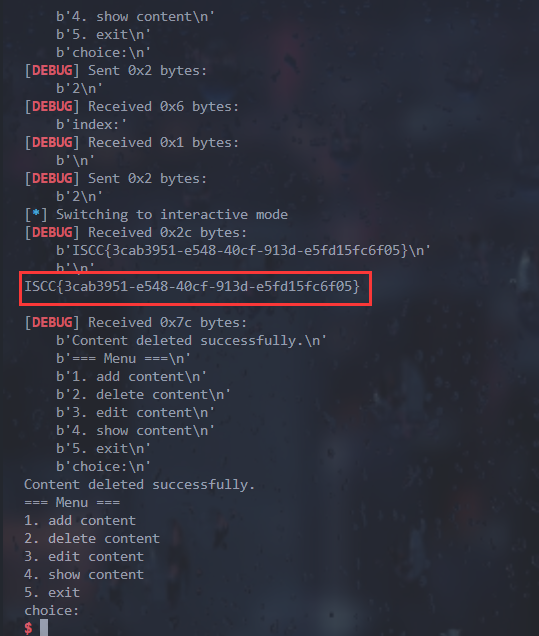
Task: Click the terminal cursor after the $ prompt
Action: 44,627
